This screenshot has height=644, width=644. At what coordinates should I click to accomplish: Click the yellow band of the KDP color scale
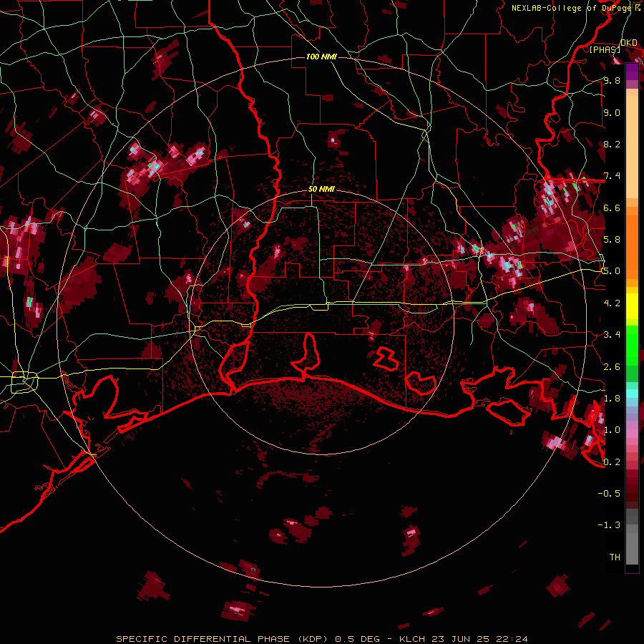point(632,306)
